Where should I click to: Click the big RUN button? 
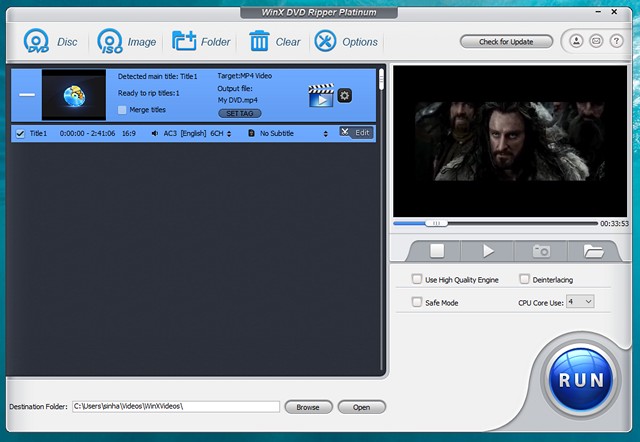point(581,380)
